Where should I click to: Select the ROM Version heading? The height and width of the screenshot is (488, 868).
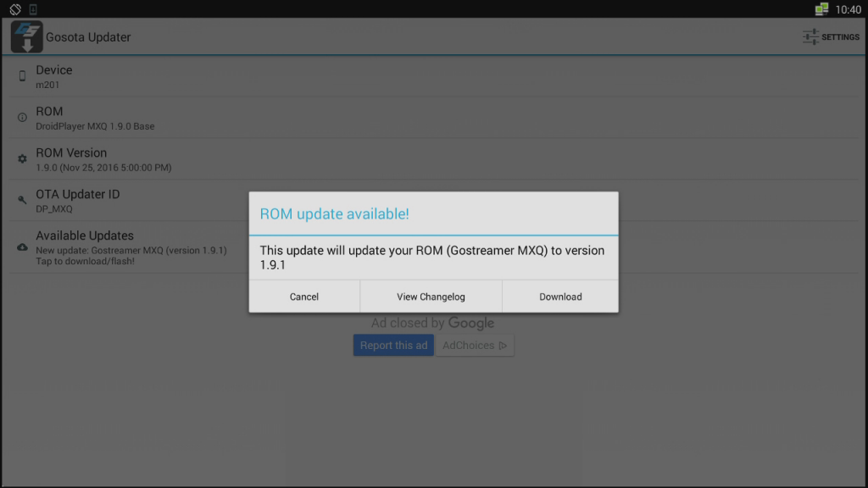tap(71, 152)
